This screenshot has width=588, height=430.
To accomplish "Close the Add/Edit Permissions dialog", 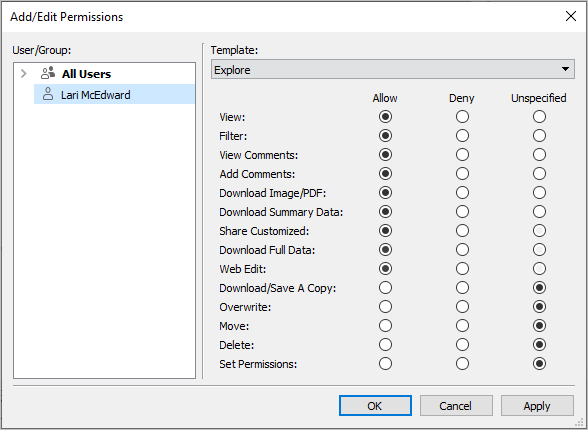I will 571,16.
